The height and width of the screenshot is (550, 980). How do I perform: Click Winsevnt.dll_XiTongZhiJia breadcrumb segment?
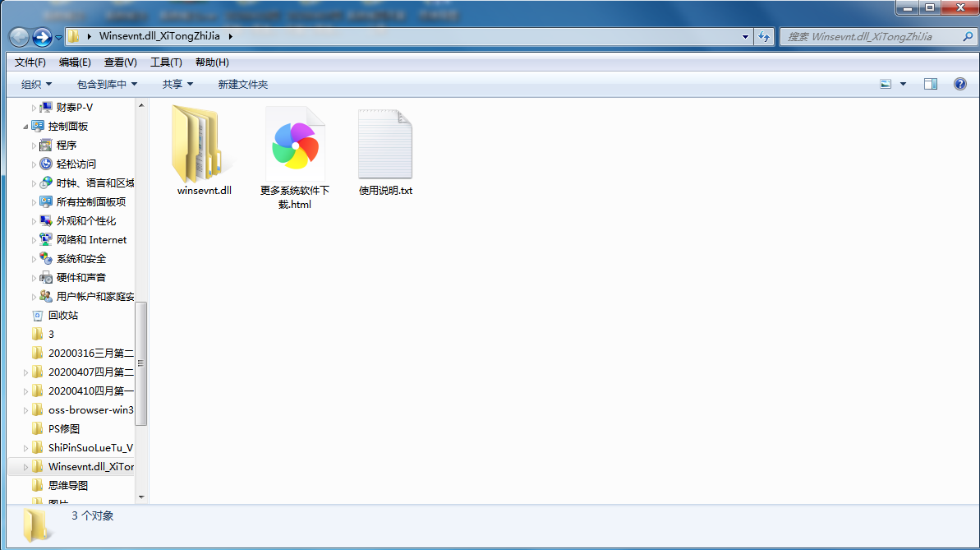point(159,36)
